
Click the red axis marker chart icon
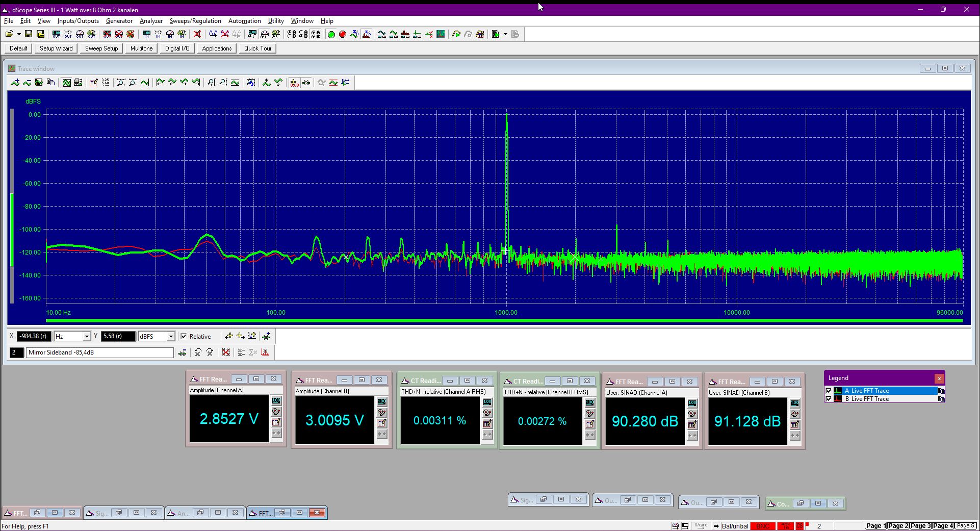click(265, 352)
